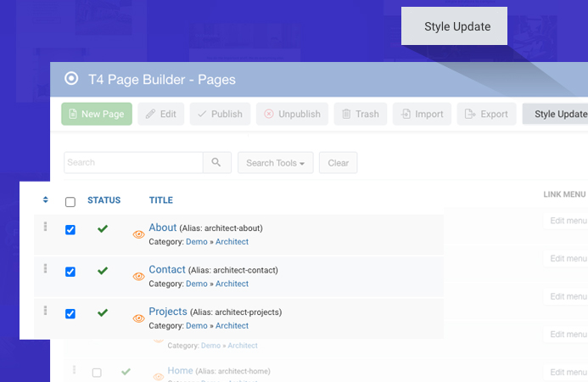Toggle the select-all header checkbox

(x=70, y=202)
